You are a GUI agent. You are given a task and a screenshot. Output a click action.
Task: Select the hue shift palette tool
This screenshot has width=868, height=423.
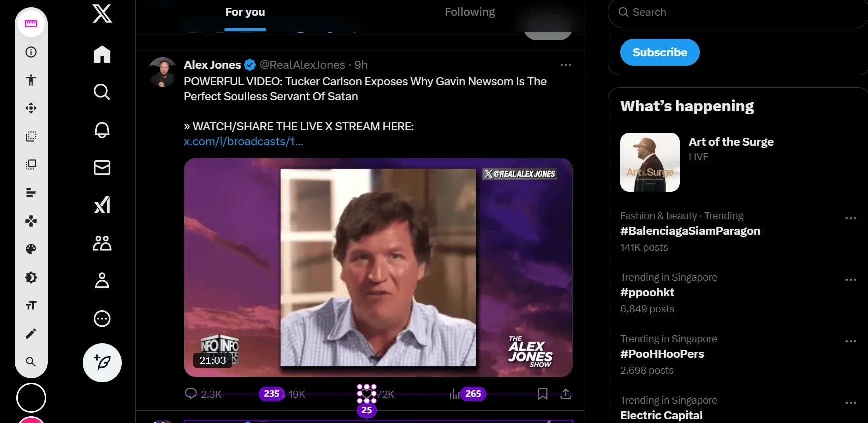pos(31,249)
